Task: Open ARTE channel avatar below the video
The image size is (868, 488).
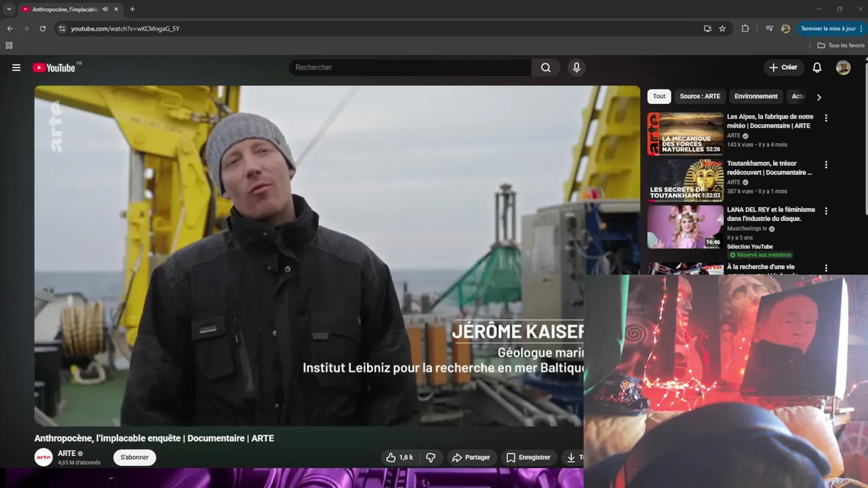Action: [x=43, y=457]
